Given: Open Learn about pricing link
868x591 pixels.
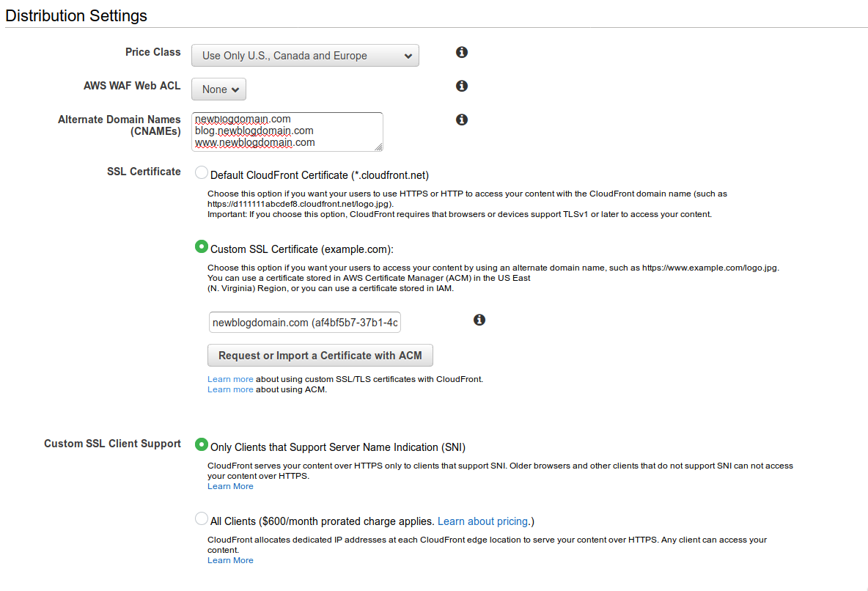Looking at the screenshot, I should tap(482, 521).
